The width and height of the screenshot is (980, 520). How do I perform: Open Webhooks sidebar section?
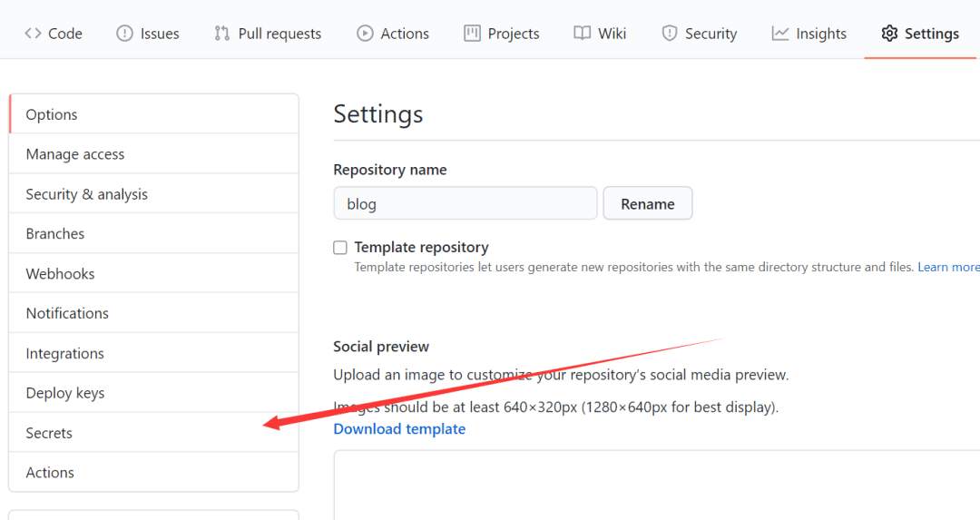[x=60, y=273]
